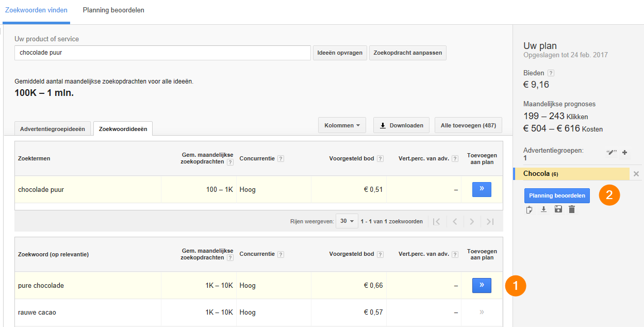
Task: Sort by Zoektermen column header
Action: click(x=34, y=159)
